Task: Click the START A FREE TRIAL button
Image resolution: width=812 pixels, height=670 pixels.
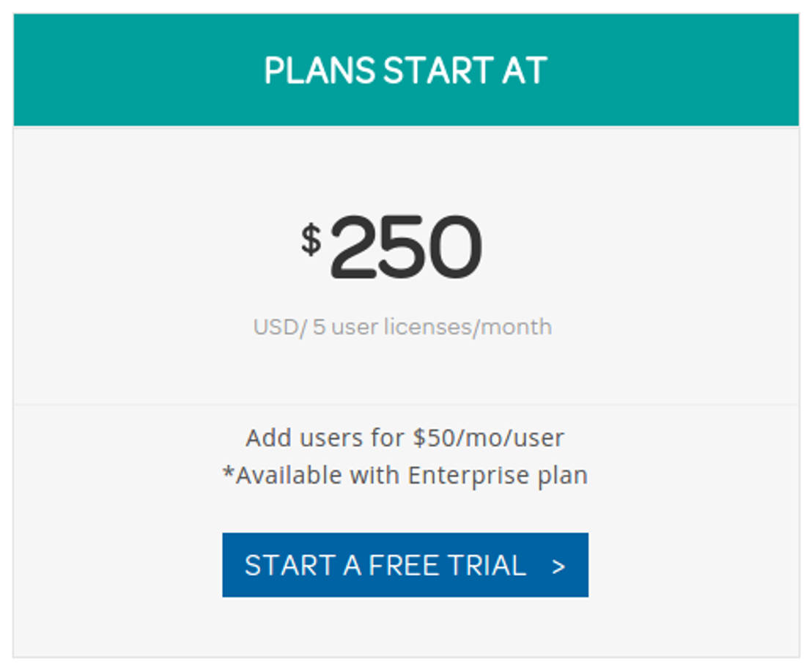Action: (x=405, y=564)
